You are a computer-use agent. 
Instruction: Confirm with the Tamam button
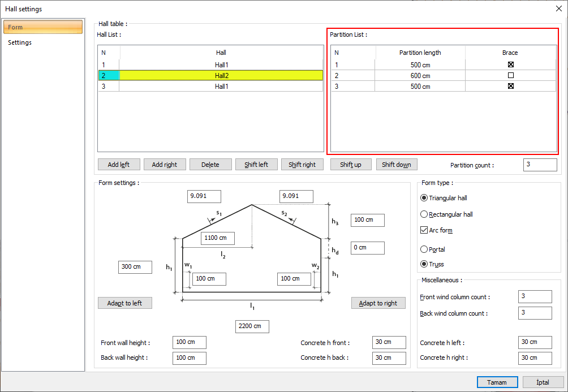click(x=497, y=382)
